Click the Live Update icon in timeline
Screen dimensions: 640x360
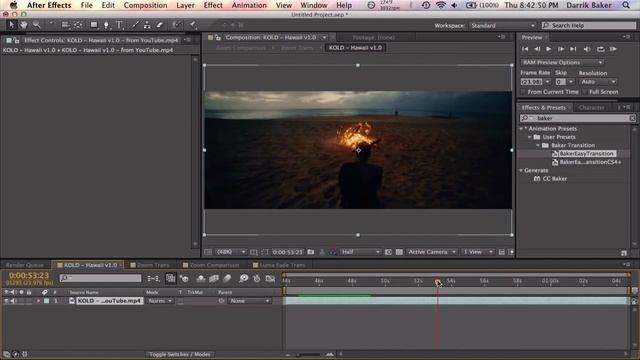click(x=171, y=278)
